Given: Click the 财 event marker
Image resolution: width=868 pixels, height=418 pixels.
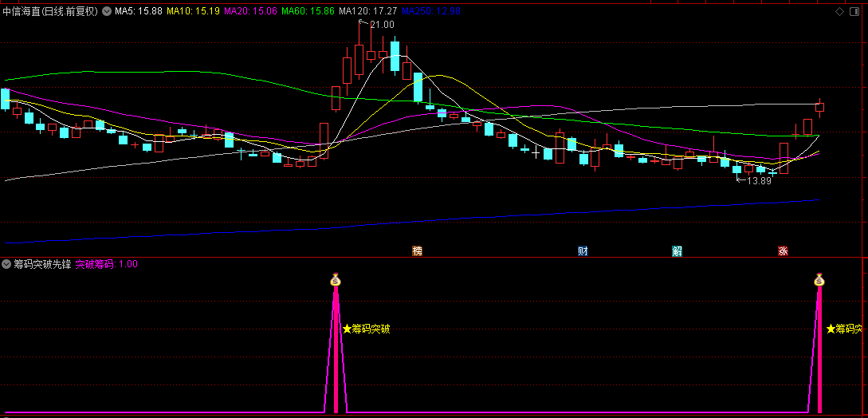Looking at the screenshot, I should (x=583, y=250).
